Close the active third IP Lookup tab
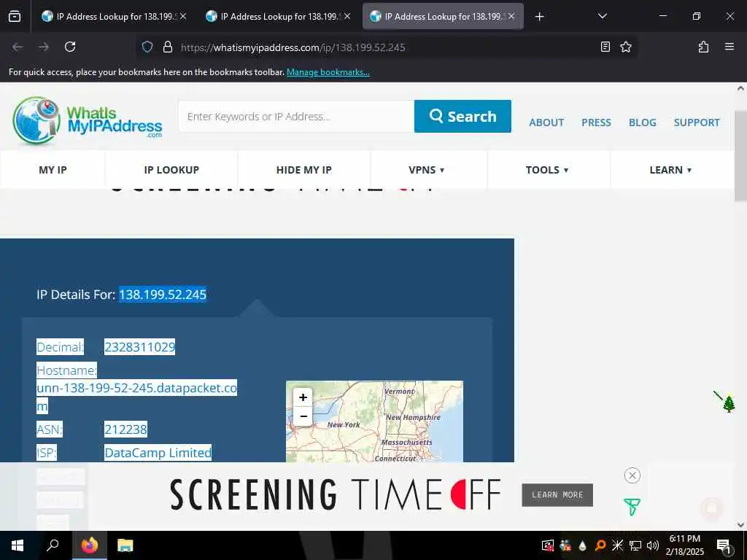 [x=511, y=17]
